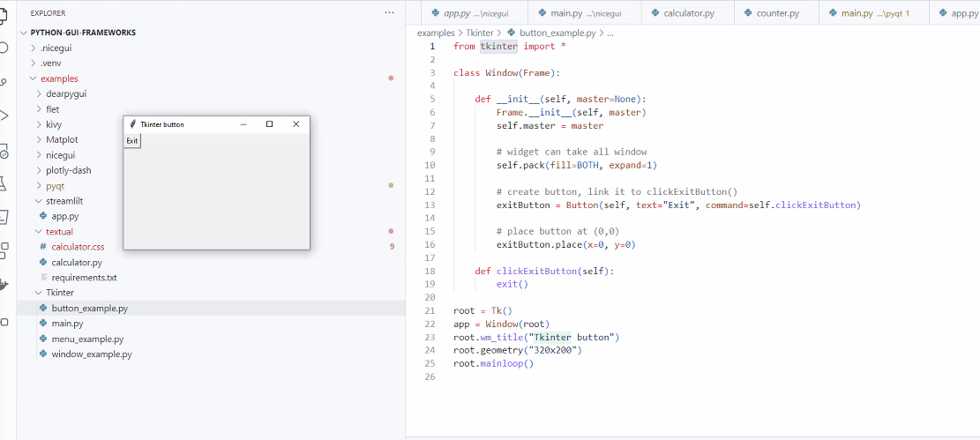
Task: Open Explorer more actions ellipsis
Action: click(x=389, y=12)
